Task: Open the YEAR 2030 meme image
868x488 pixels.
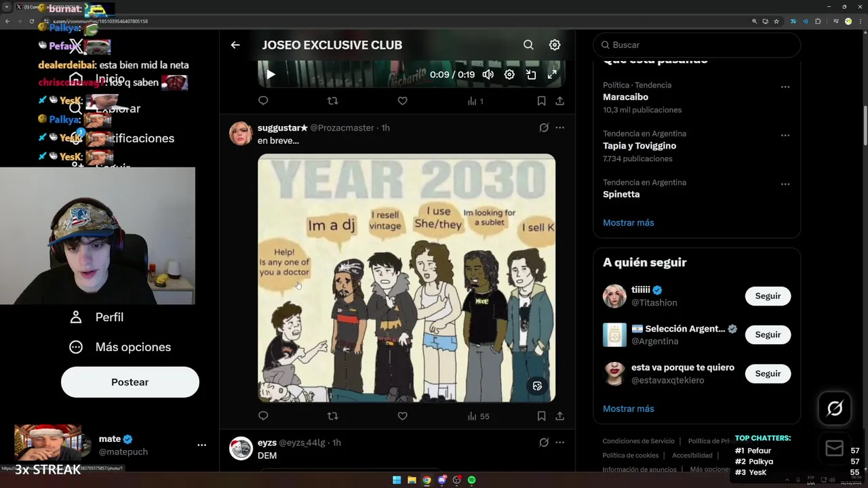Action: tap(406, 278)
